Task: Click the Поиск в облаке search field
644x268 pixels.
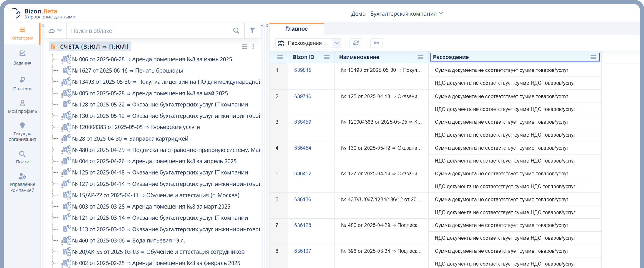Action: coord(150,31)
